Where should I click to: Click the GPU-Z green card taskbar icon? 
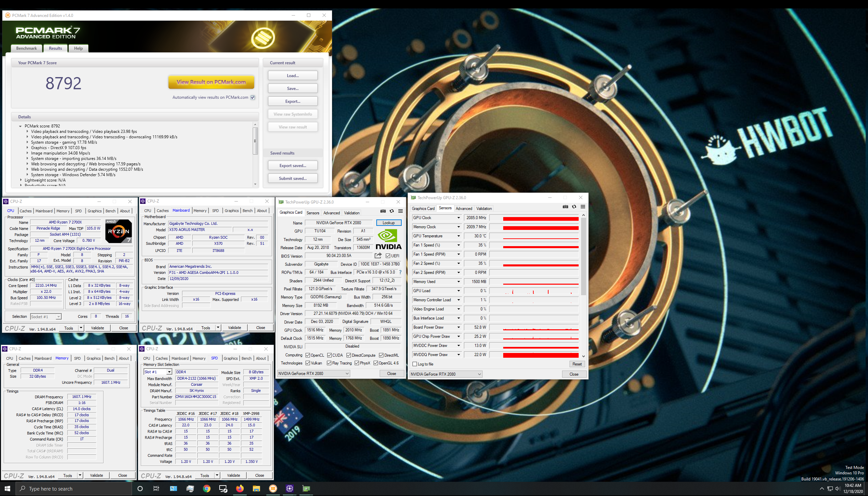pyautogui.click(x=306, y=489)
